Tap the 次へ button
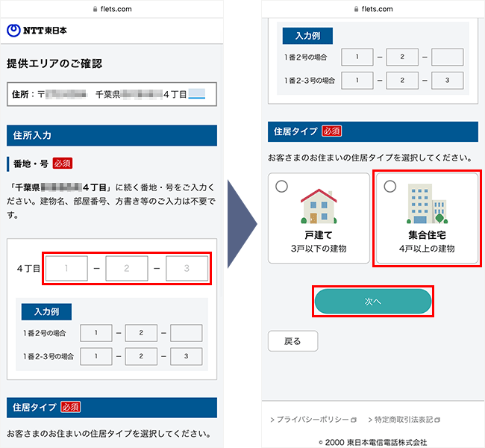Screen dimensions: 485x448 [x=373, y=301]
